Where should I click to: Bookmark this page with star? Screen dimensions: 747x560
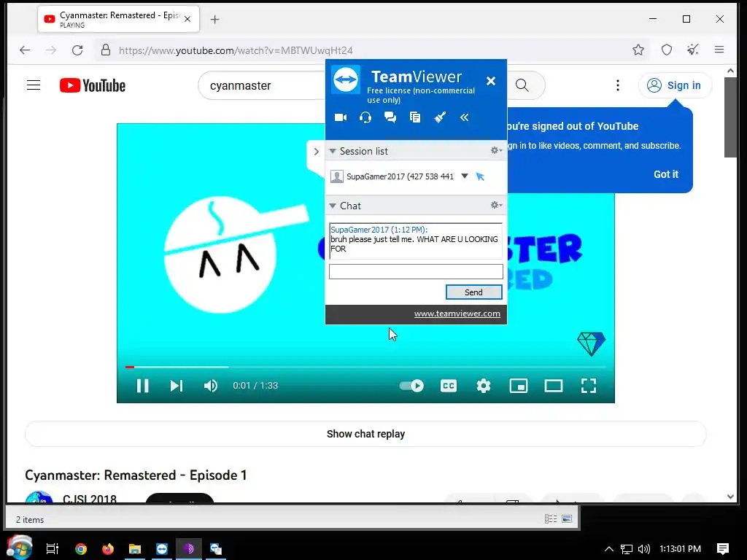(638, 50)
